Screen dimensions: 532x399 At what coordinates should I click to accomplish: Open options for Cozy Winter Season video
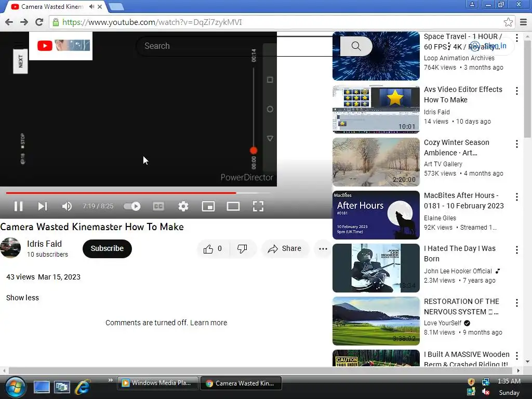click(x=517, y=144)
